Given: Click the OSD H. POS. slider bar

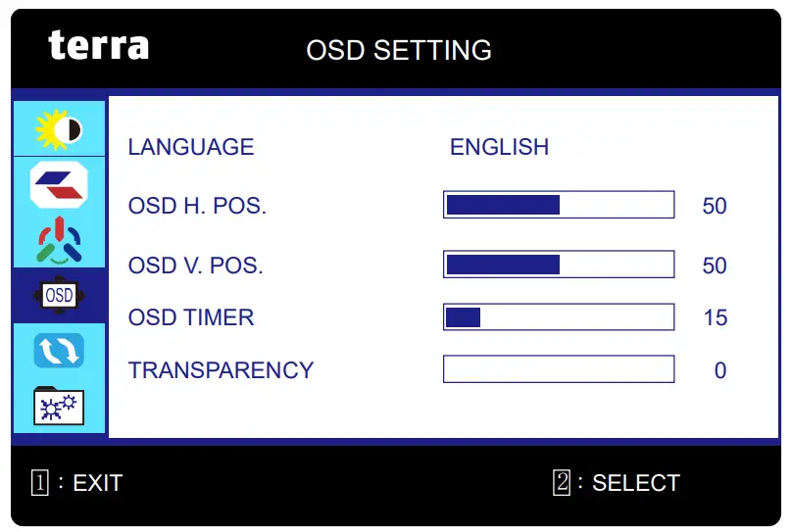Looking at the screenshot, I should [x=559, y=205].
